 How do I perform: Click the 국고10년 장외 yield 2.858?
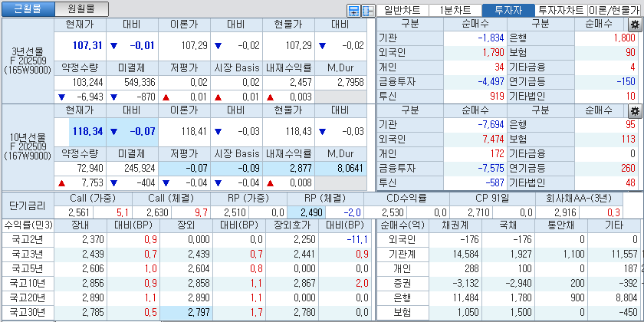[x=186, y=284]
